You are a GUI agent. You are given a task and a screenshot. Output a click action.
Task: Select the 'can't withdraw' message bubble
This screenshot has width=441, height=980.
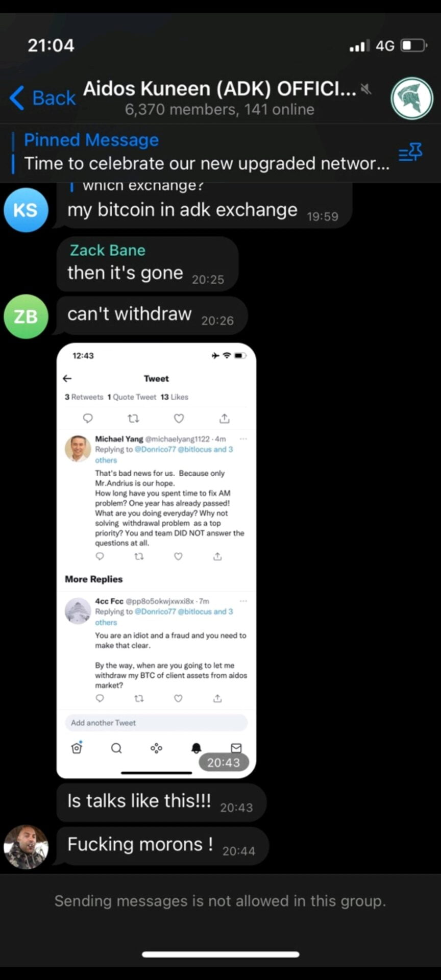coord(152,315)
